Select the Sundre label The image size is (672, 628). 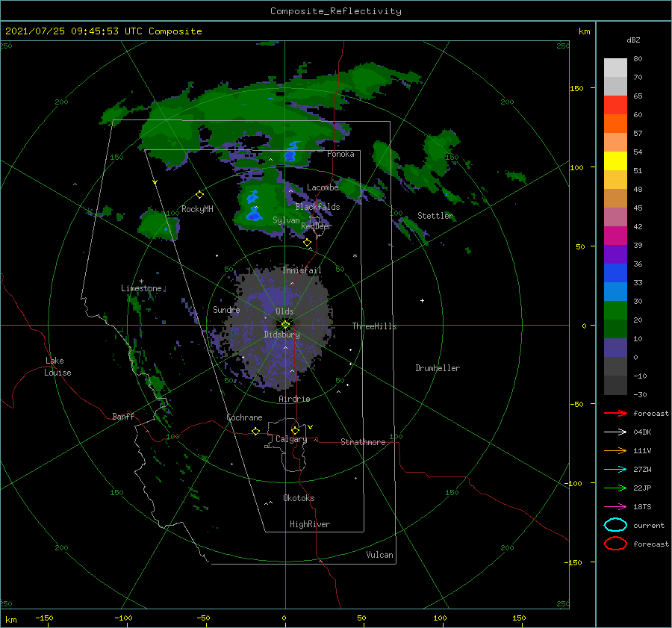click(227, 309)
